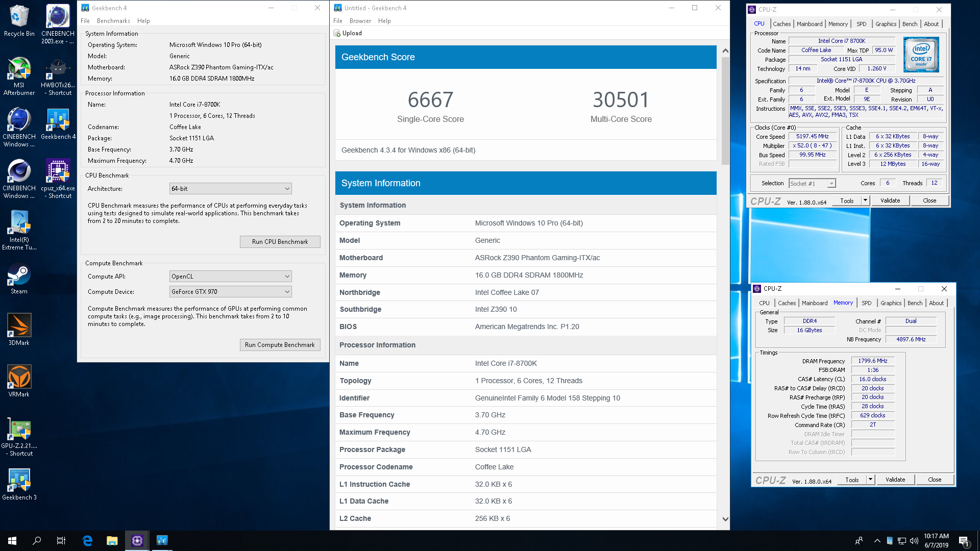
Task: Switch to SPD tab in lower CPU-Z window
Action: [867, 303]
